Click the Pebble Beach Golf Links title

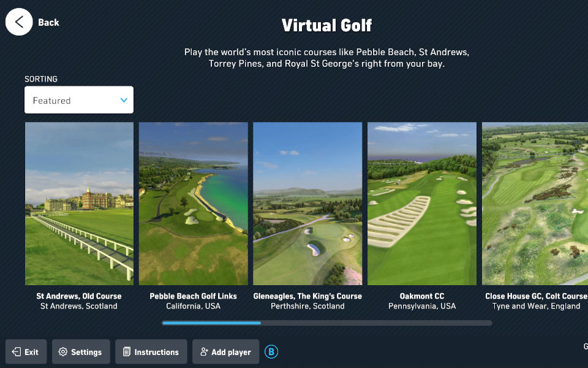pos(193,296)
